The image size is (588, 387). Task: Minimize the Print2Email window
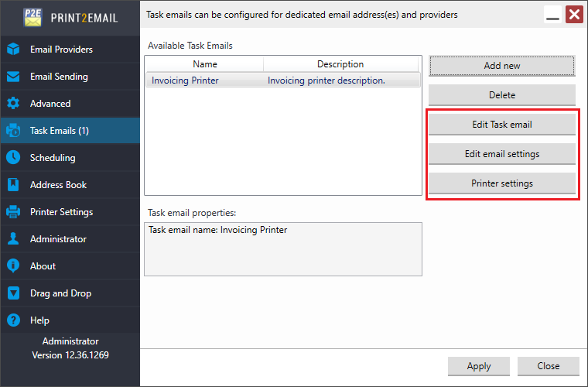552,15
